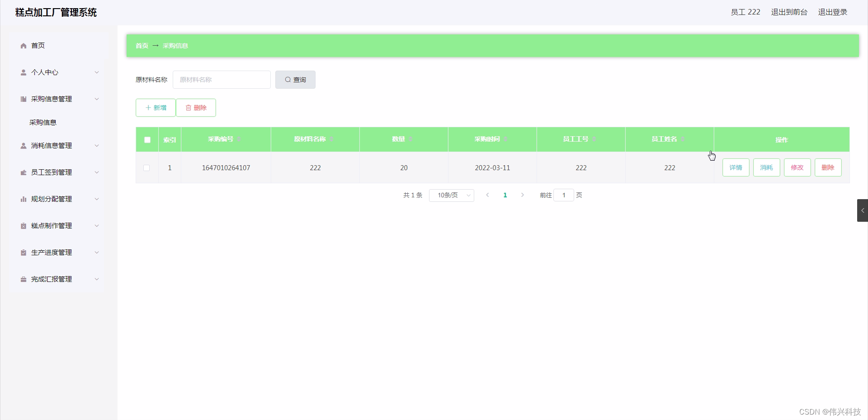Screen dimensions: 868x420
Task: Click the 糕点制作管理 badge icon
Action: coord(23,225)
